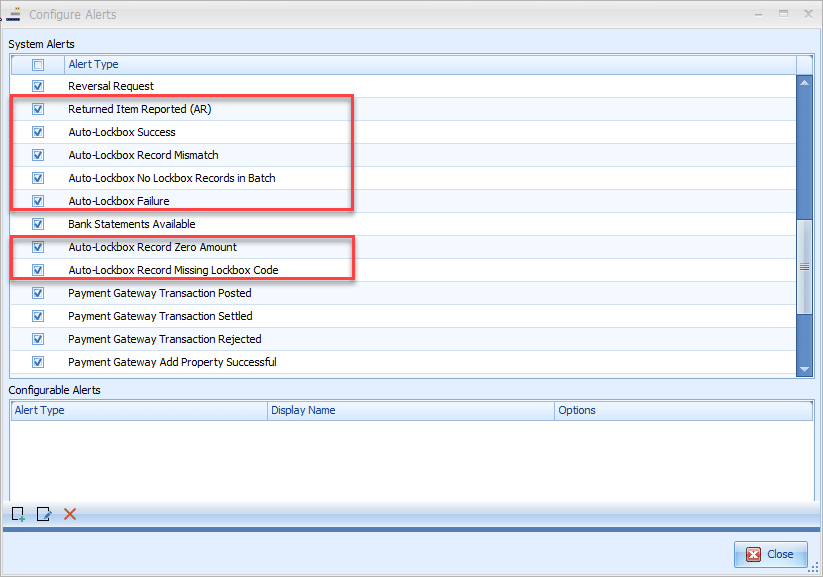Delete configurable alert with red X

pyautogui.click(x=70, y=514)
